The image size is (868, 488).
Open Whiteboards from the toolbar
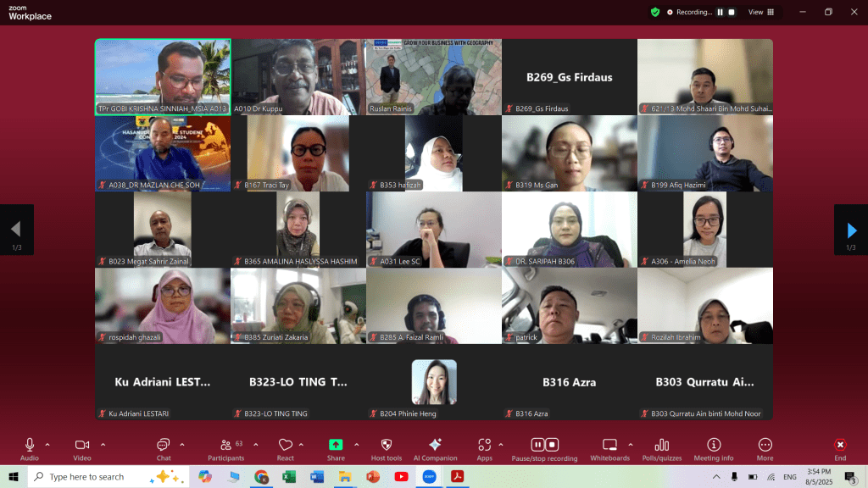point(609,445)
